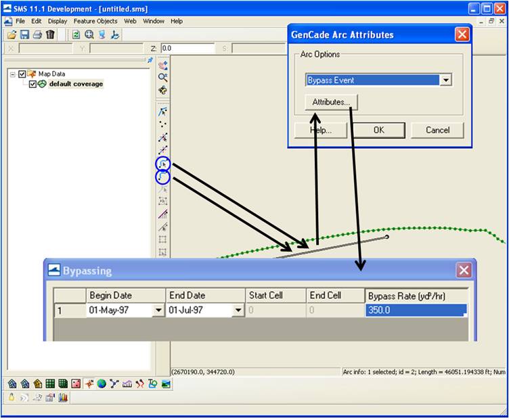Image resolution: width=509 pixels, height=420 pixels.
Task: Click the Save floppy disk icon
Action: coord(24,34)
